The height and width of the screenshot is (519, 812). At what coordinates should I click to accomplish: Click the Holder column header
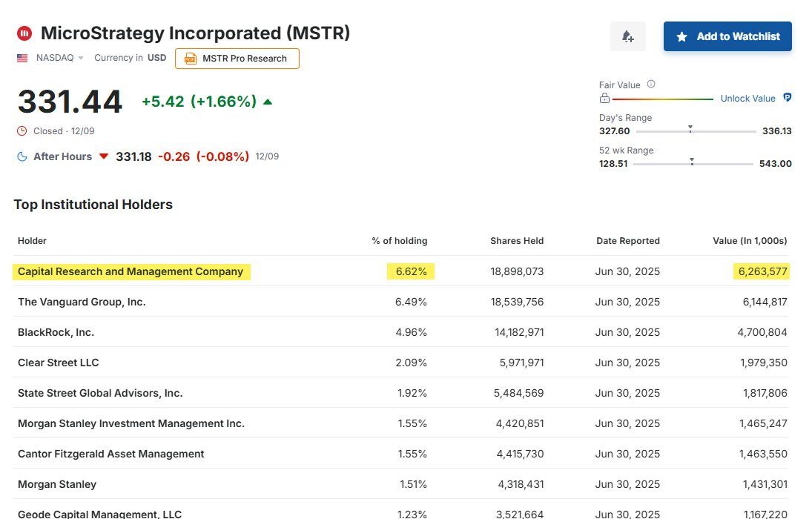pos(32,241)
